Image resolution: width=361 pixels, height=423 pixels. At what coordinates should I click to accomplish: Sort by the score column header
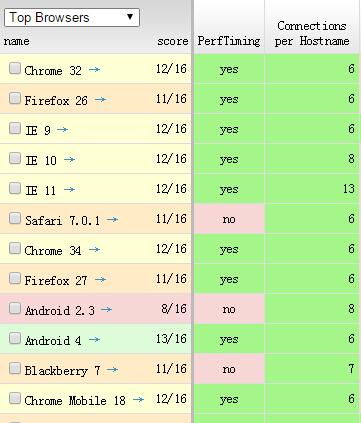pos(173,41)
